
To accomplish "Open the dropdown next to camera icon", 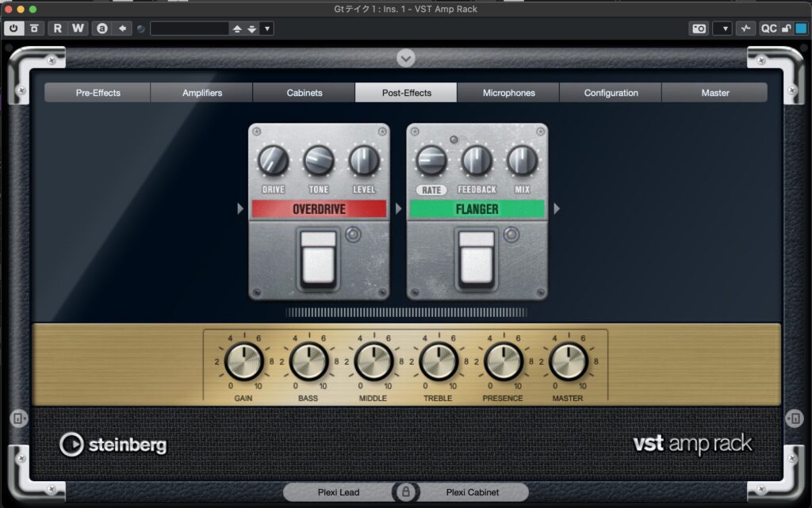I will [722, 29].
